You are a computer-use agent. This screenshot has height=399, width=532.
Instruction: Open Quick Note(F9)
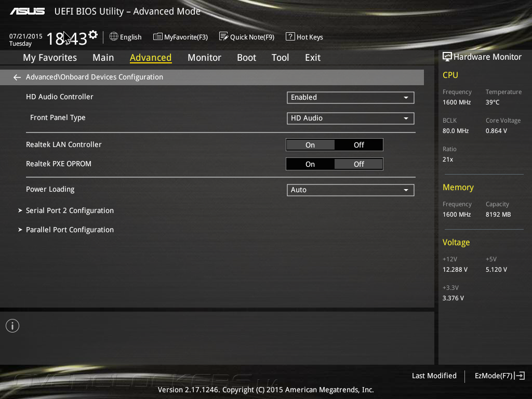pos(247,37)
